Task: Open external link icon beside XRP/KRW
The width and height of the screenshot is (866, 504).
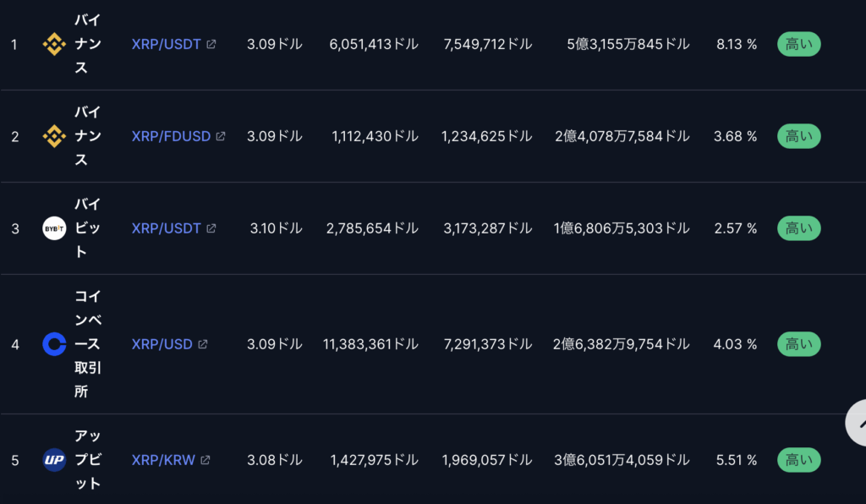Action: click(x=205, y=460)
